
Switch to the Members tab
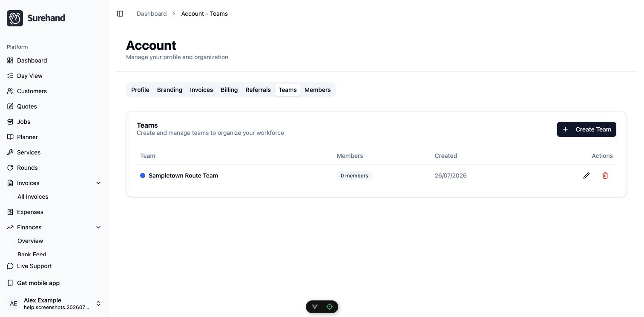(318, 90)
